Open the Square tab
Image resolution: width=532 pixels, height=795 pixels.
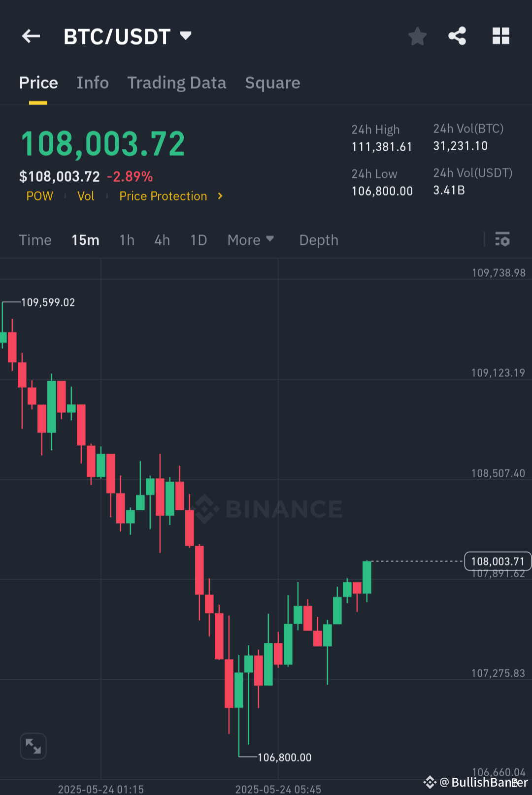click(272, 83)
